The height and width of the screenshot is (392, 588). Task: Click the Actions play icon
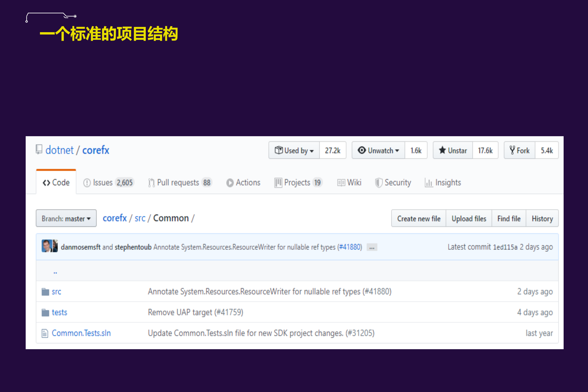click(x=230, y=183)
